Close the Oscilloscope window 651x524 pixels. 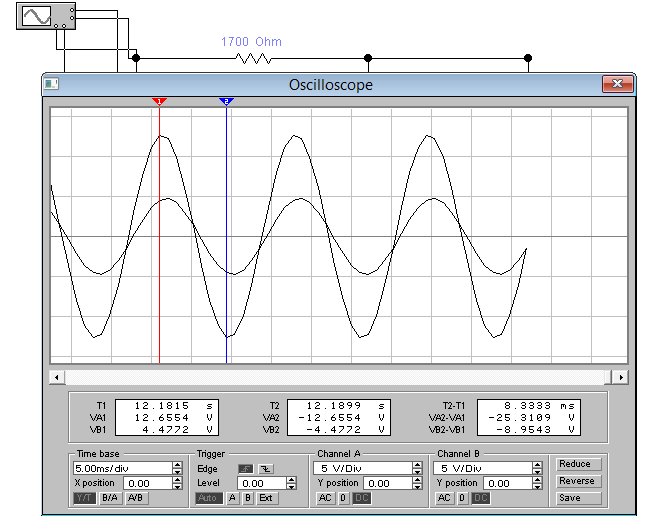pyautogui.click(x=617, y=84)
